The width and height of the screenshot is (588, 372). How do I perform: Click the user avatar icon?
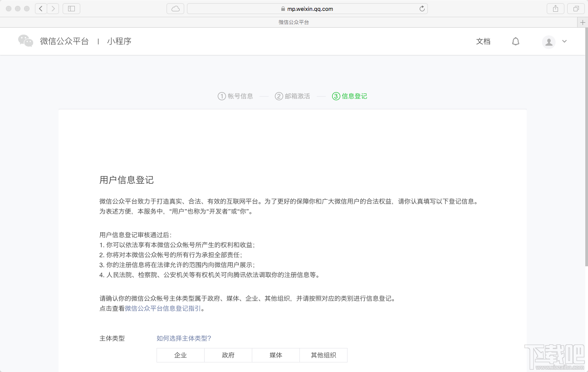pyautogui.click(x=548, y=41)
